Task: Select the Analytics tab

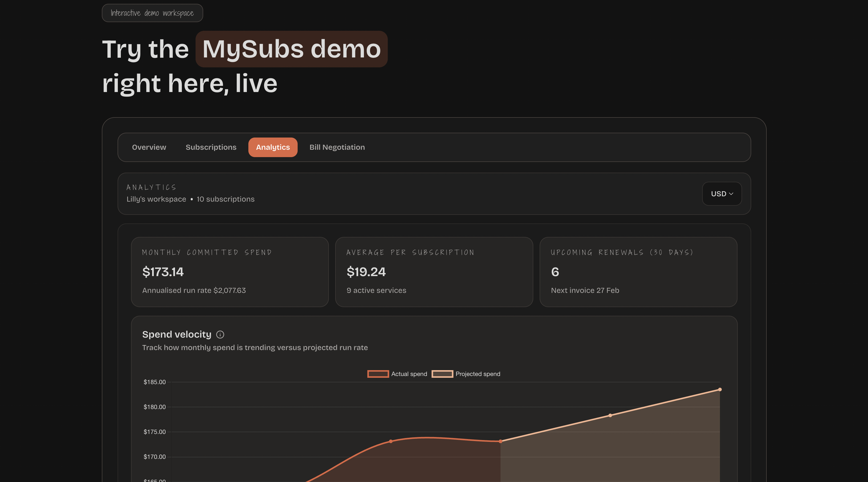Action: (272, 147)
